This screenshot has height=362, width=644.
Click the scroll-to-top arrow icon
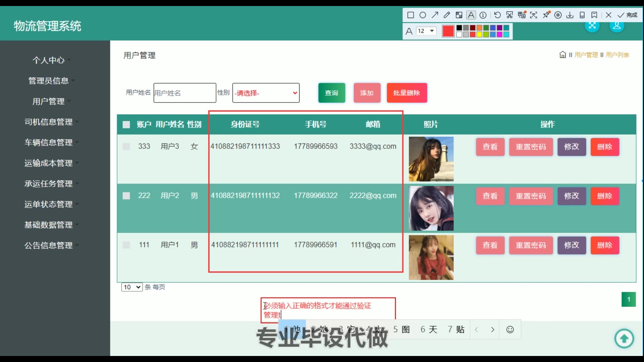pos(624,339)
